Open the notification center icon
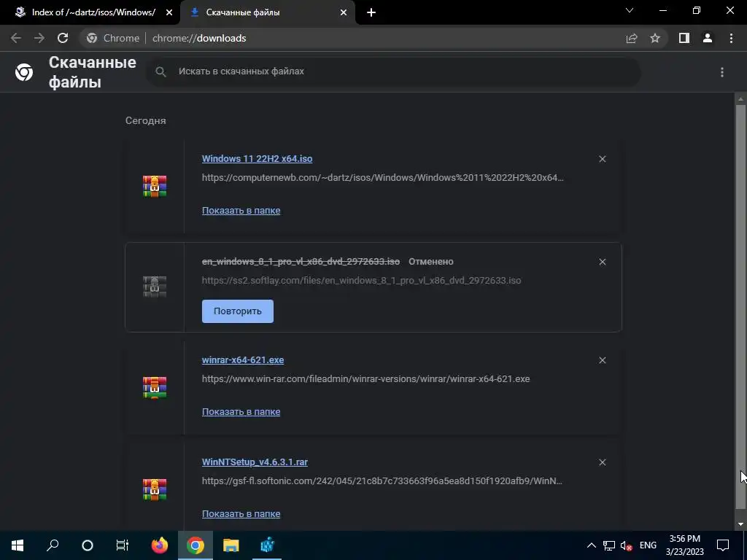The height and width of the screenshot is (560, 747). pos(723,545)
